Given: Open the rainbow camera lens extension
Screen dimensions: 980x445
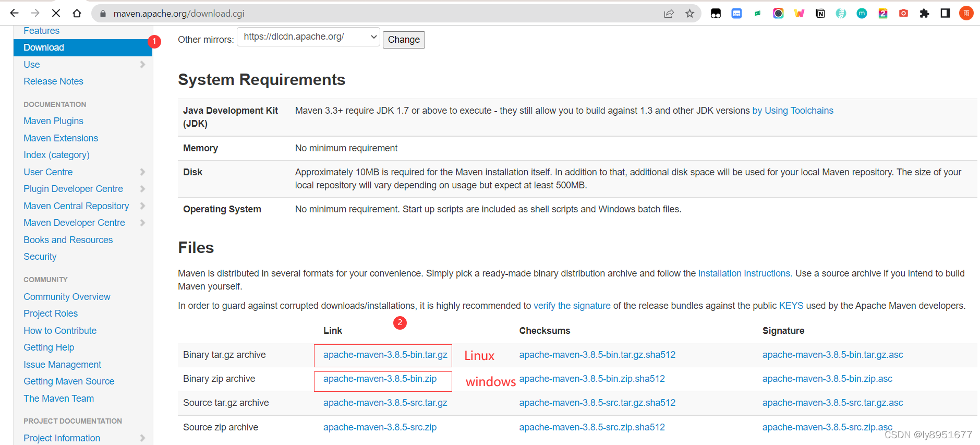Looking at the screenshot, I should pyautogui.click(x=778, y=14).
